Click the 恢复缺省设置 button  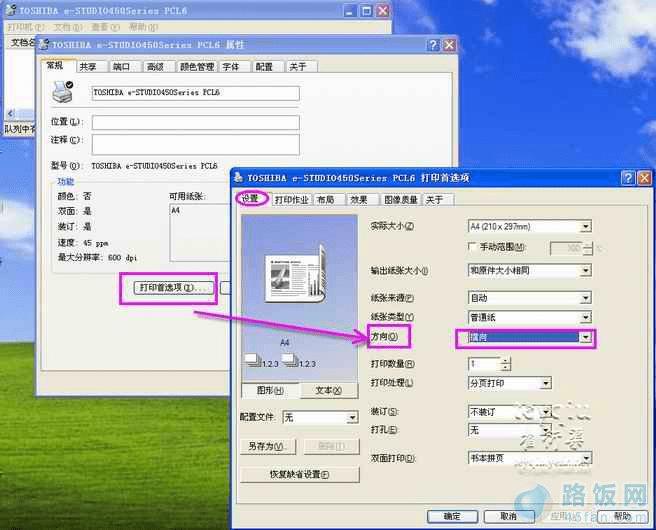(300, 474)
